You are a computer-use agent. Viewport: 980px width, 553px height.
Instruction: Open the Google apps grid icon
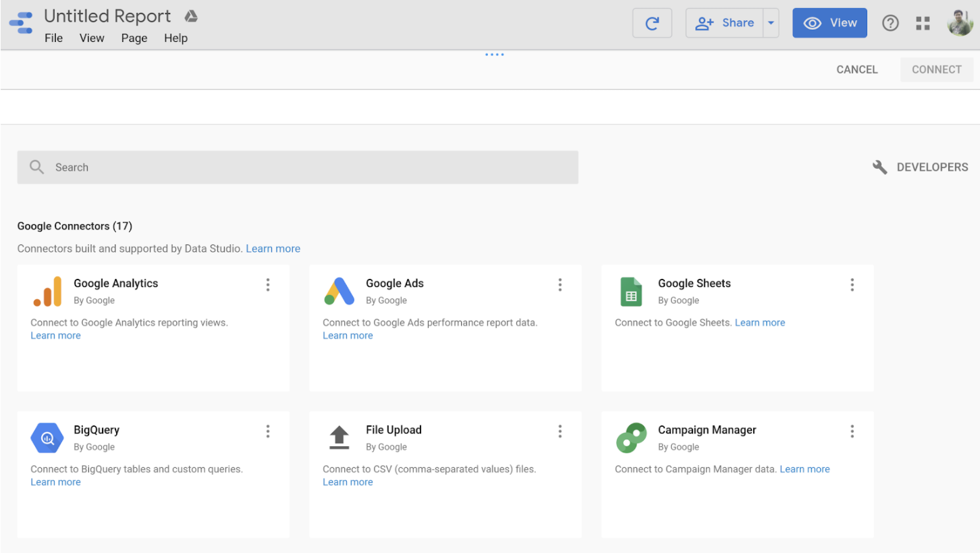click(923, 24)
